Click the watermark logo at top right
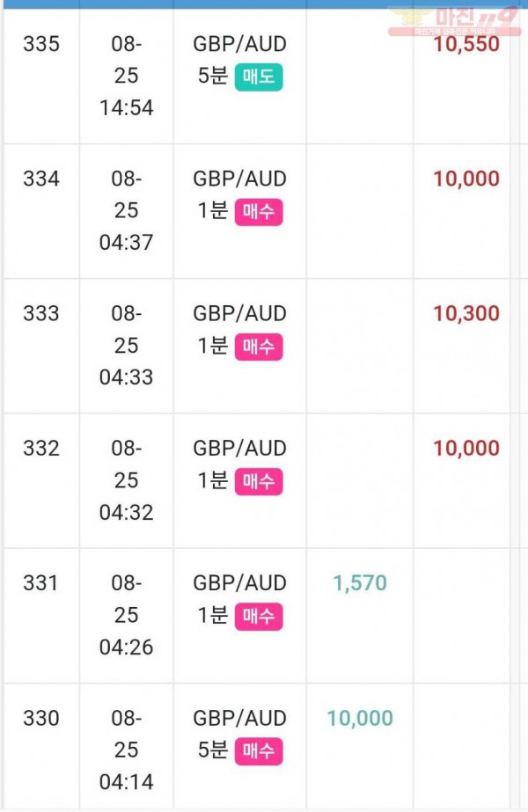Viewport: 528px width, 812px height. click(454, 21)
